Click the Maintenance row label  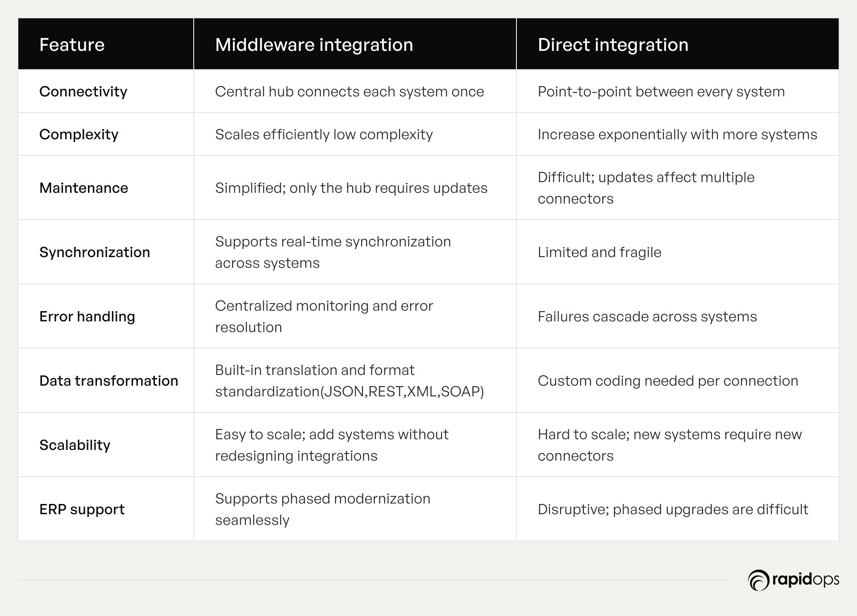[x=83, y=188]
